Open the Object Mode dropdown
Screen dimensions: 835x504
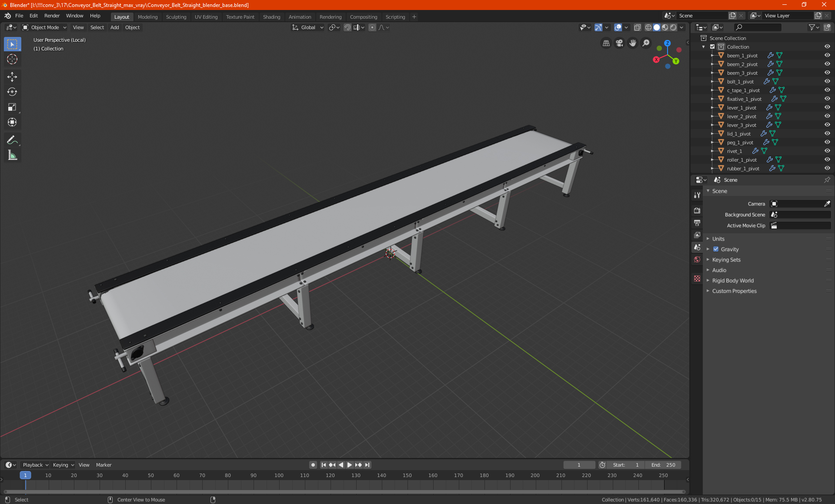(44, 27)
